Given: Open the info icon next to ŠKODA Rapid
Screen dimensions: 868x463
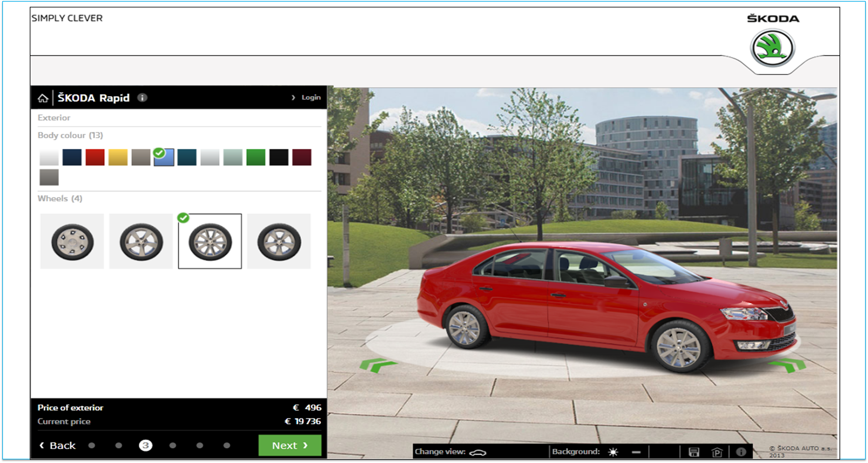Looking at the screenshot, I should coord(142,98).
